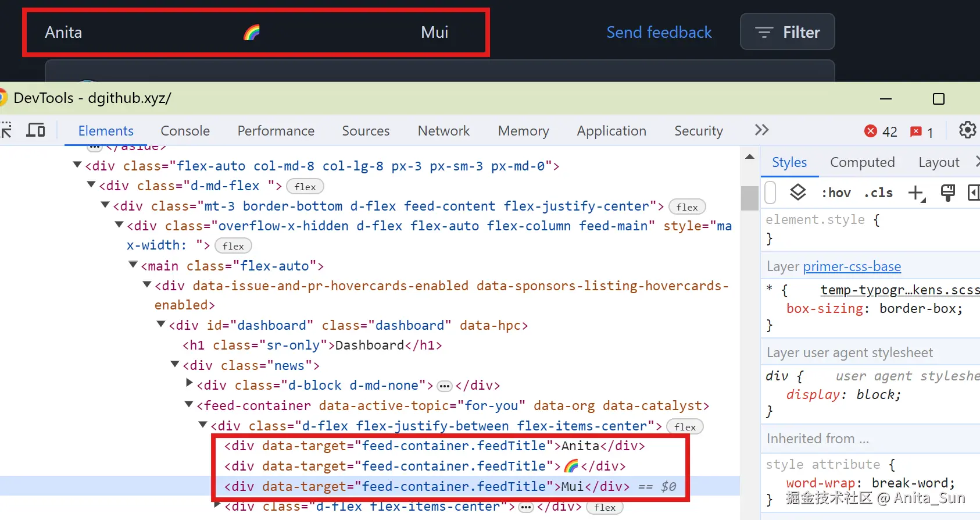Select the h1 sr-only Dashboard node
980x520 pixels.
click(x=312, y=345)
